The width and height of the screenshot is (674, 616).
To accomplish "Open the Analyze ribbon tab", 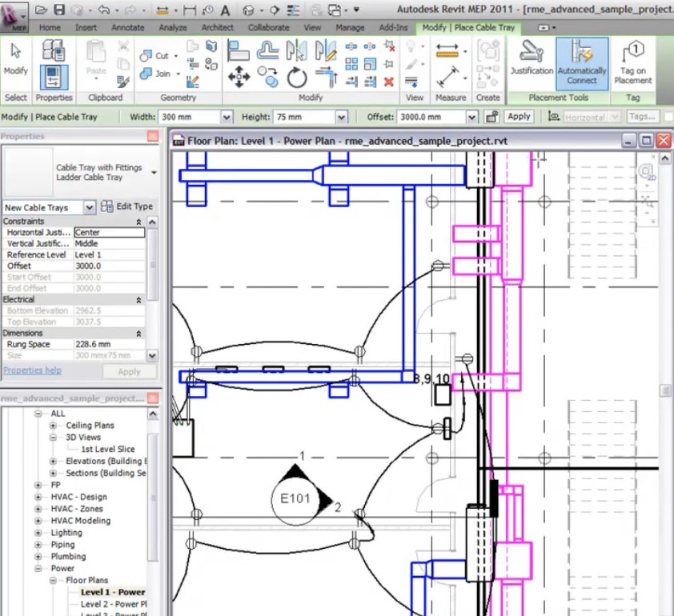I will [x=173, y=27].
